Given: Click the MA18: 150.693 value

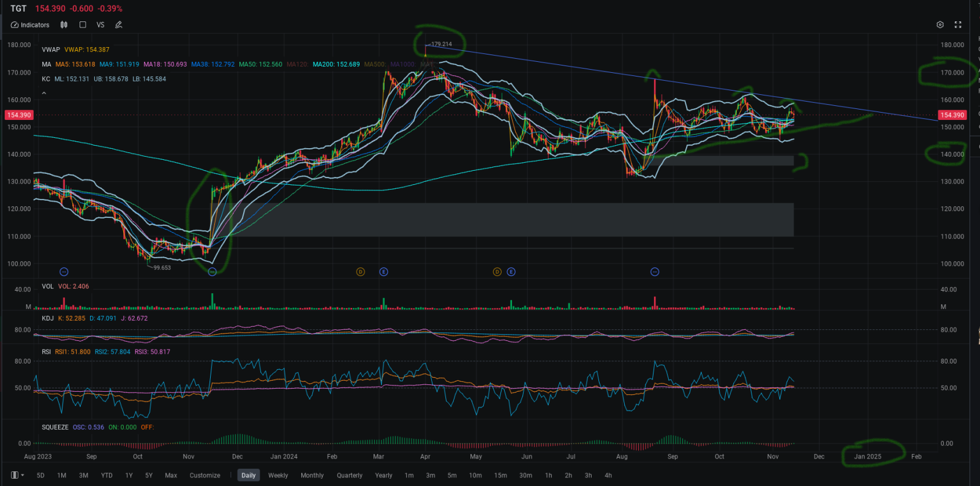Looking at the screenshot, I should pyautogui.click(x=165, y=64).
